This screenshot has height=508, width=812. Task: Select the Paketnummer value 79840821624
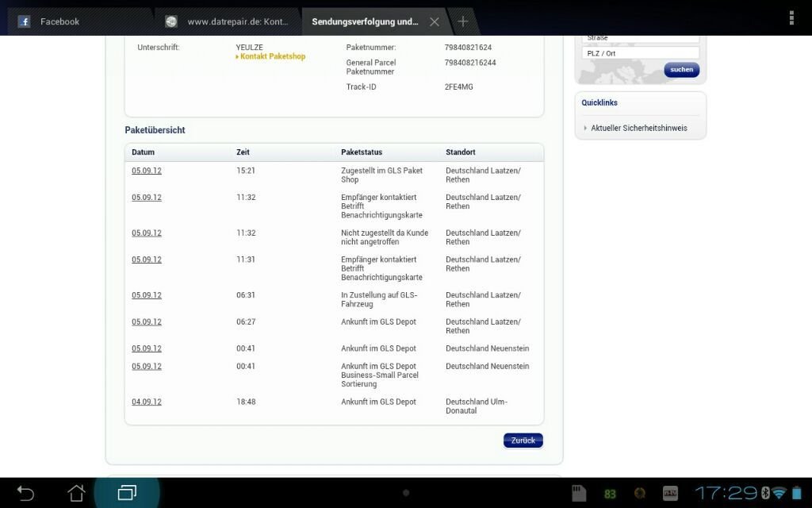468,47
